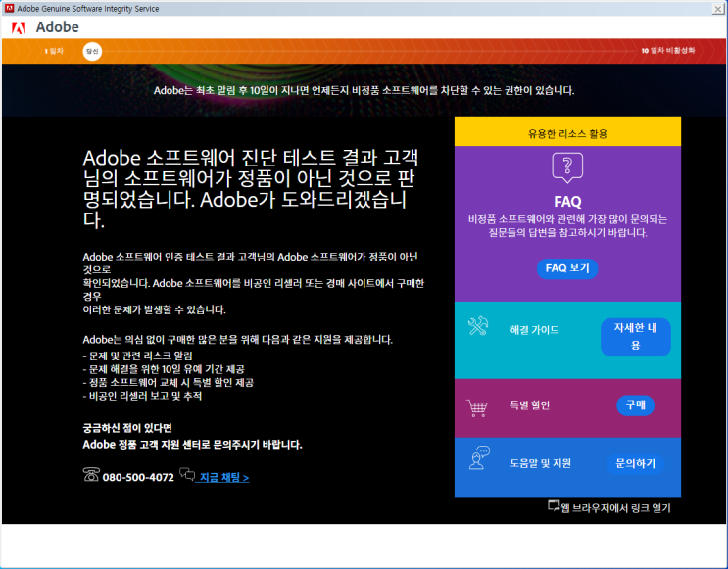Click the Adobe icon in the title bar

[x=9, y=8]
